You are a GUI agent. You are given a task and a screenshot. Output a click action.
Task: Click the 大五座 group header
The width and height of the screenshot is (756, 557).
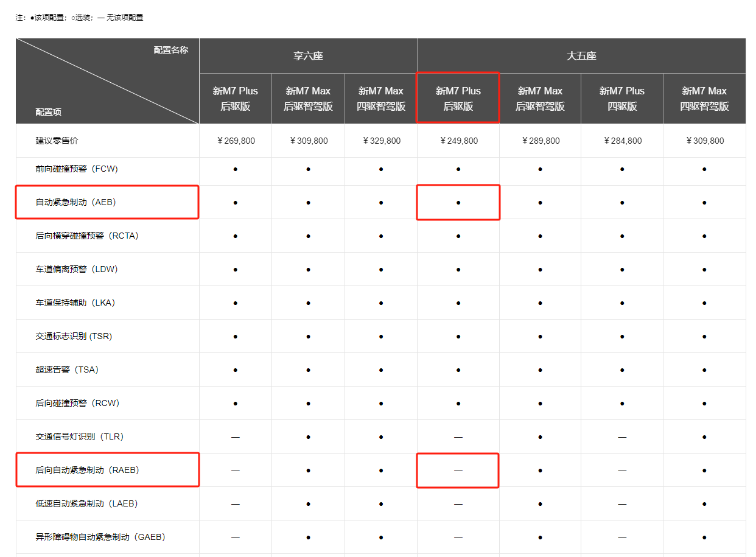pyautogui.click(x=581, y=56)
